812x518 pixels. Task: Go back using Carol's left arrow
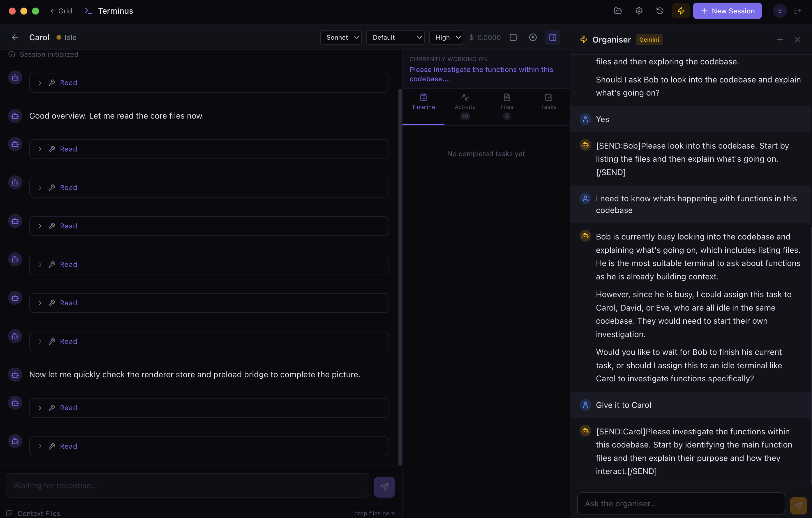(x=15, y=37)
